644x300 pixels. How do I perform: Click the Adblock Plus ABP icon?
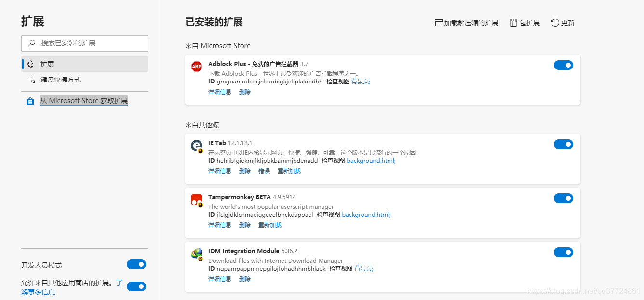196,67
